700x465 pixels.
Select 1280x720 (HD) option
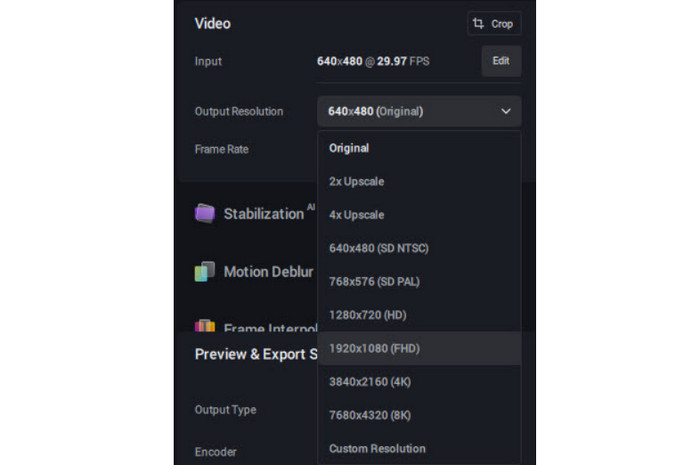pos(419,315)
